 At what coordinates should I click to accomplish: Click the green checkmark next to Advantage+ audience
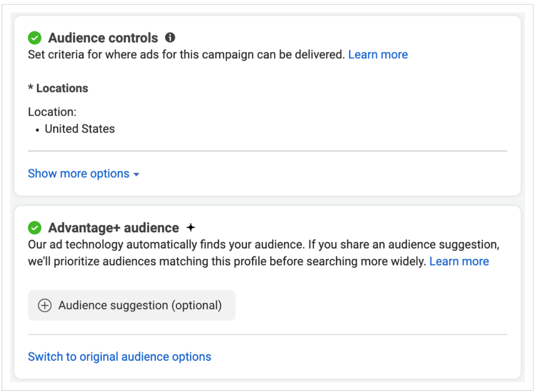(x=35, y=228)
